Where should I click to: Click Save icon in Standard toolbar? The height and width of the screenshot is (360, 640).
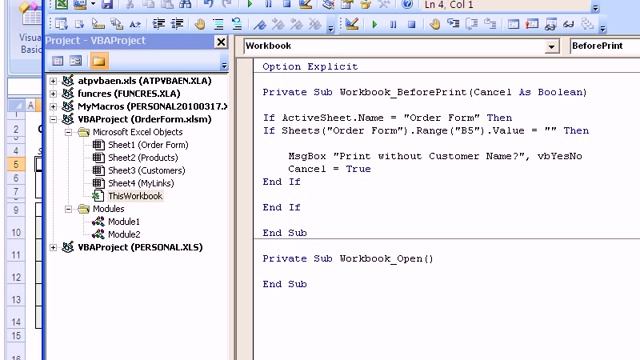click(107, 4)
